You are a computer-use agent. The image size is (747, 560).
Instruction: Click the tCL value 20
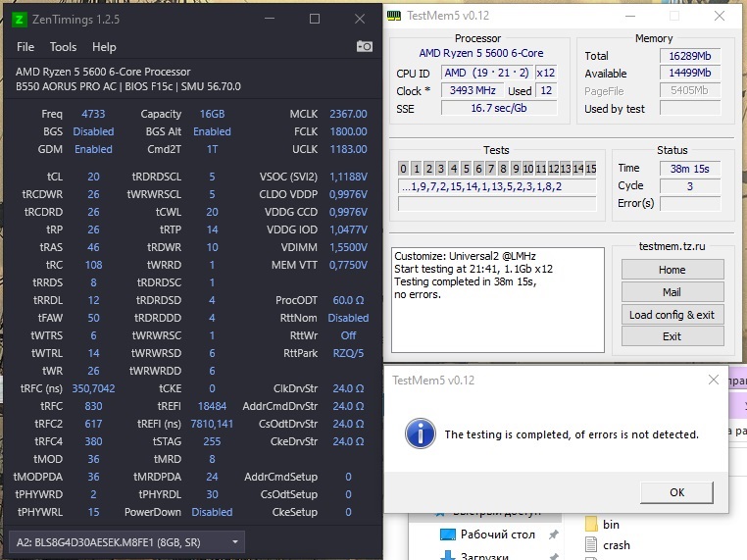pos(93,177)
